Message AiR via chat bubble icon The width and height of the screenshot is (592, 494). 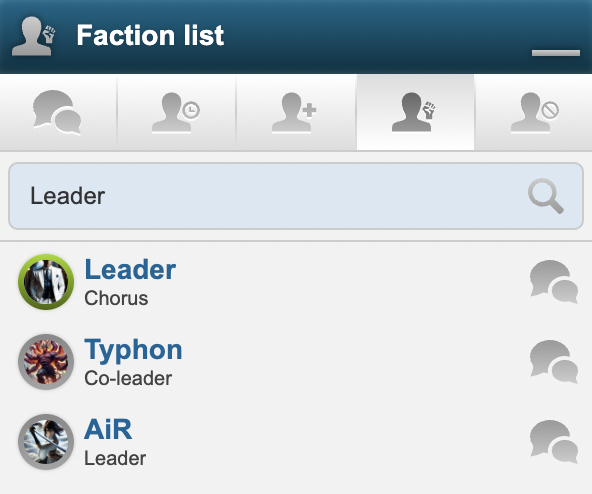pyautogui.click(x=553, y=442)
